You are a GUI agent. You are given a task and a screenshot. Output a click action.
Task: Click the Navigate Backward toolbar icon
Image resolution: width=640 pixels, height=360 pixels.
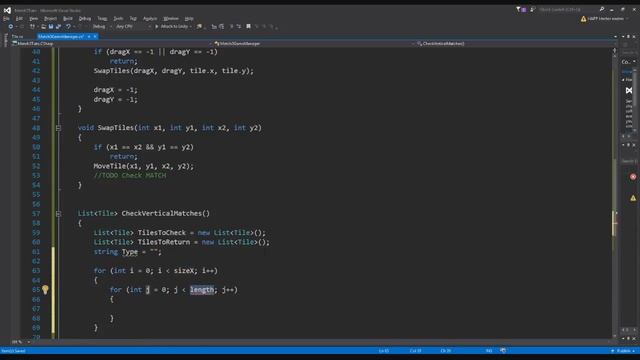[x=11, y=27]
